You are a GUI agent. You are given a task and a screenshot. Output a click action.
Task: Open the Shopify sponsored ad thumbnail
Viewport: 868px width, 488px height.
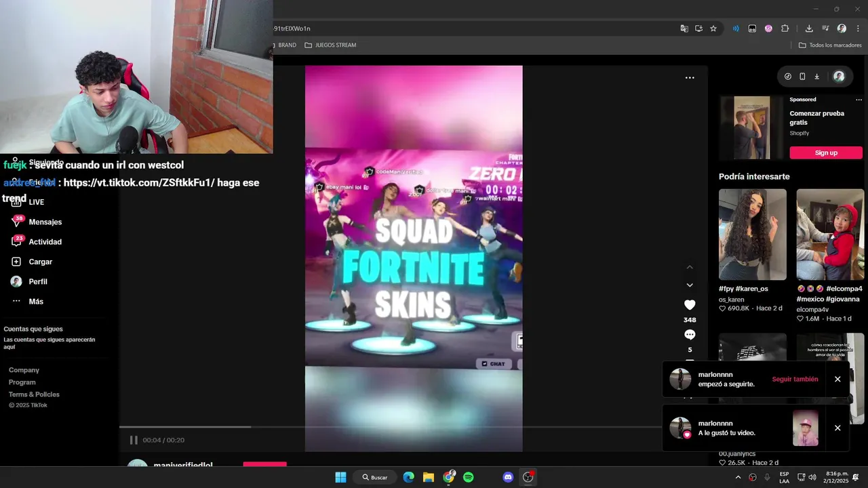(752, 127)
